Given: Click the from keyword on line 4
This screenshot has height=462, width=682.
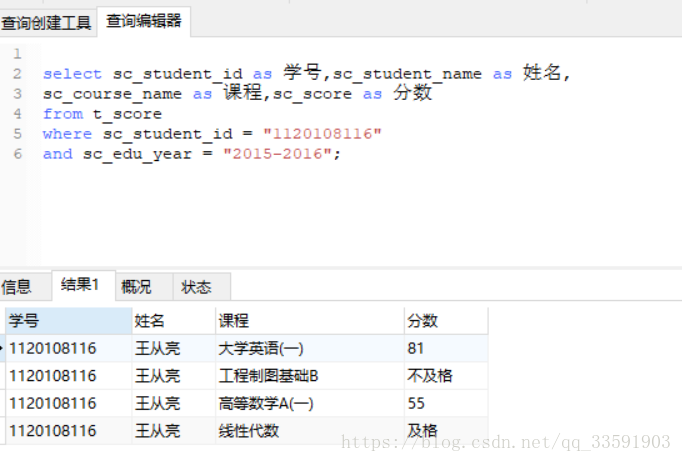Looking at the screenshot, I should click(63, 114).
